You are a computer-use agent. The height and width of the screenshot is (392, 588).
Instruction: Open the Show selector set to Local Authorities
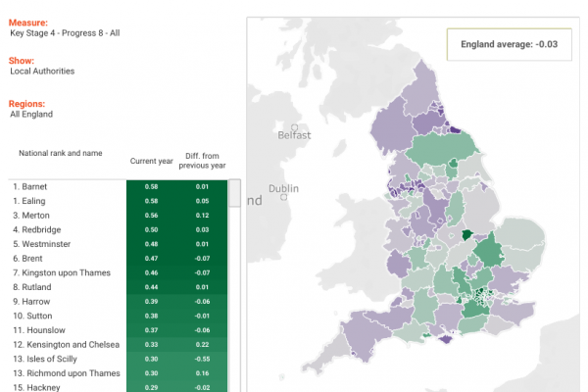(42, 71)
